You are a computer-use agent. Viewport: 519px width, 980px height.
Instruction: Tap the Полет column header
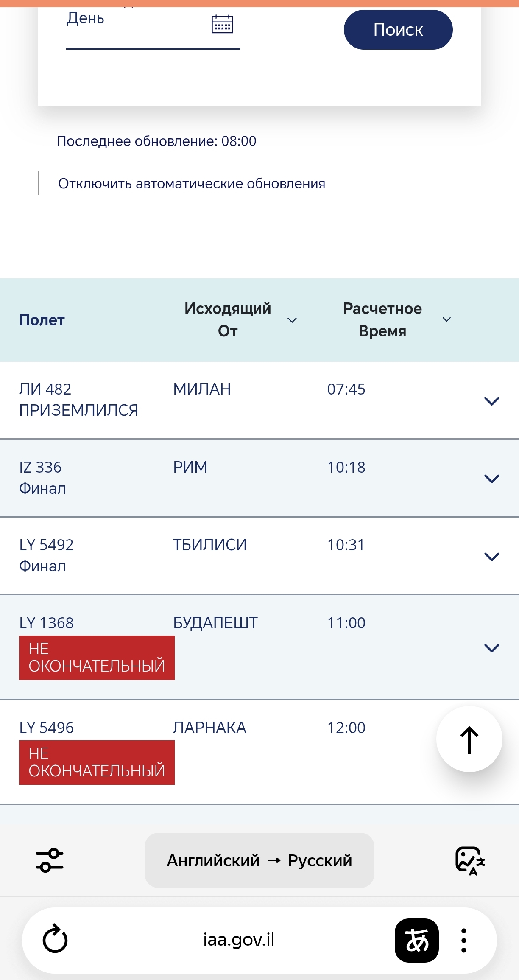(x=42, y=320)
